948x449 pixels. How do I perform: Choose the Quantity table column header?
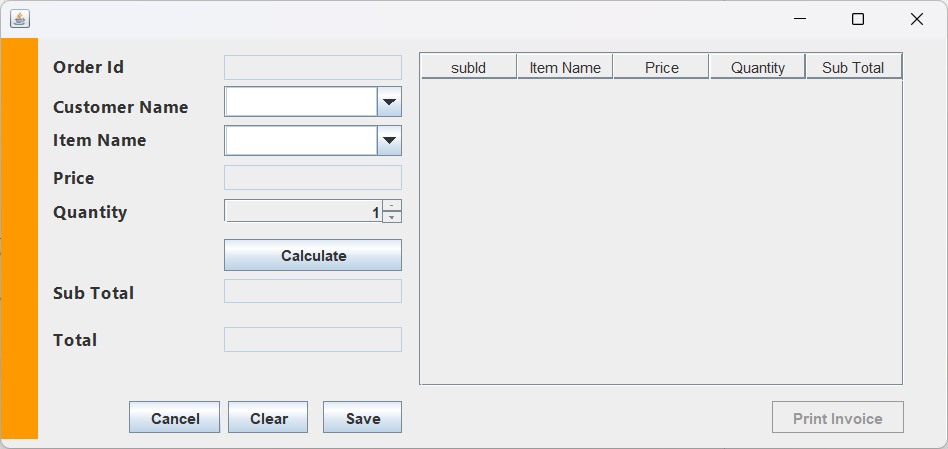click(757, 67)
